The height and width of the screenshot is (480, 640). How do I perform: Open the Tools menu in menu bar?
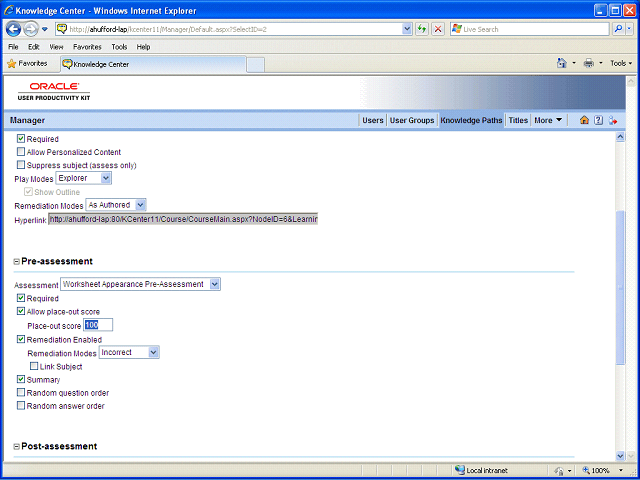119,47
